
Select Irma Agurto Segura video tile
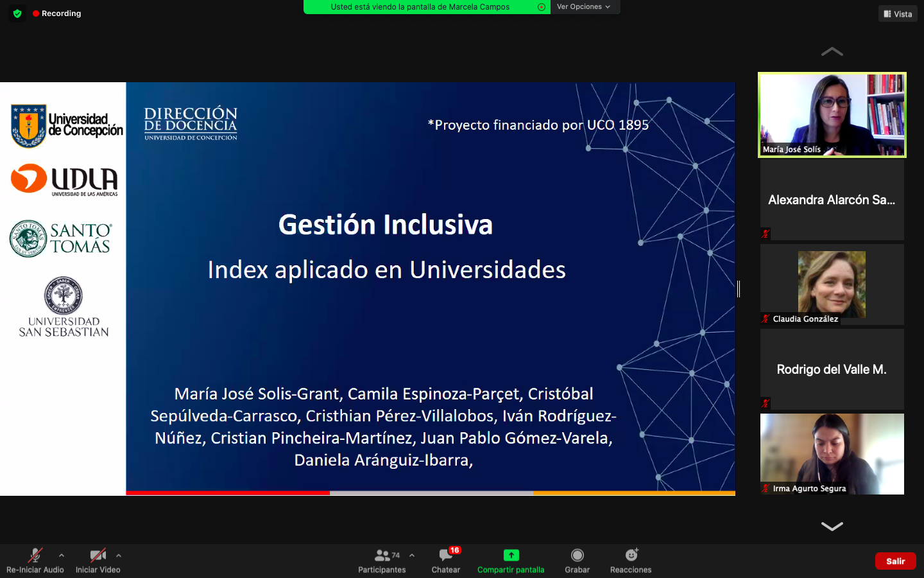pos(832,454)
